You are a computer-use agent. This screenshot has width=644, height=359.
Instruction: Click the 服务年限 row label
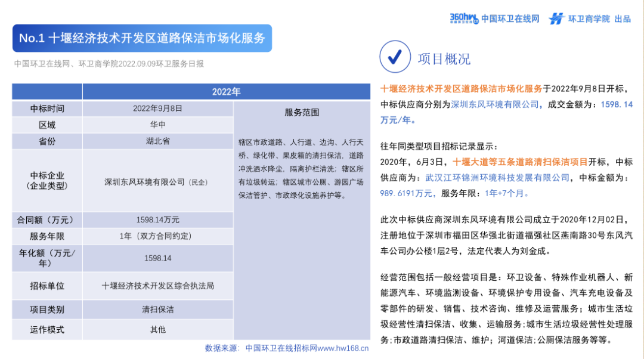click(x=47, y=236)
